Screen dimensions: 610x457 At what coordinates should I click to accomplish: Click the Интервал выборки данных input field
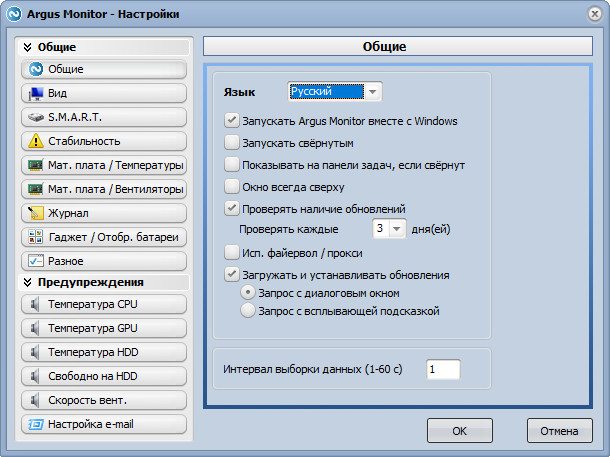pyautogui.click(x=443, y=370)
